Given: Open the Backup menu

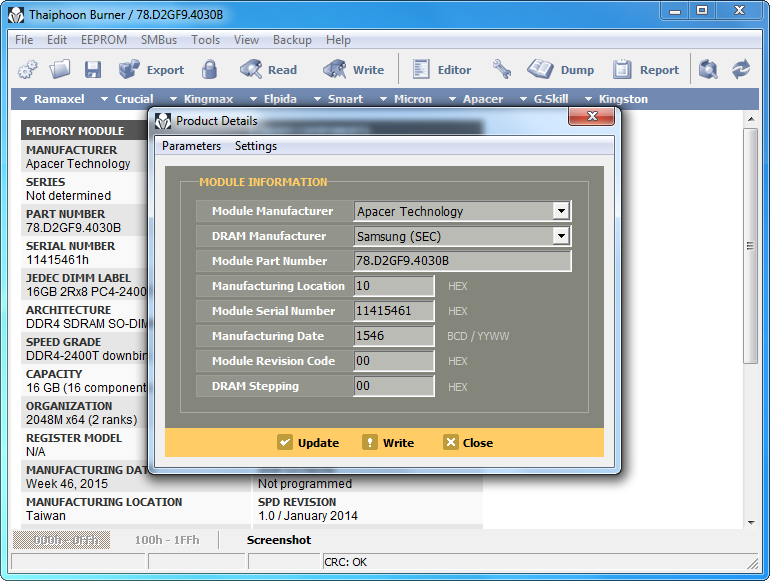Looking at the screenshot, I should tap(292, 40).
